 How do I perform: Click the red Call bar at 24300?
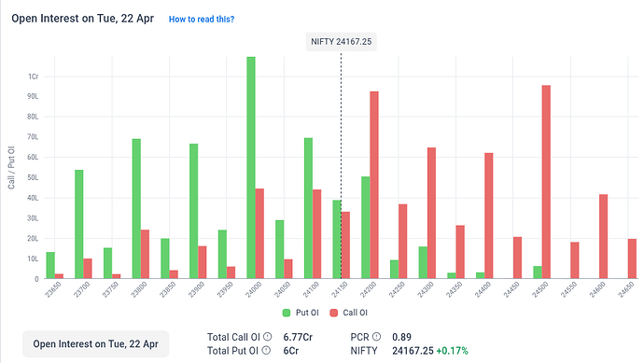click(x=431, y=213)
